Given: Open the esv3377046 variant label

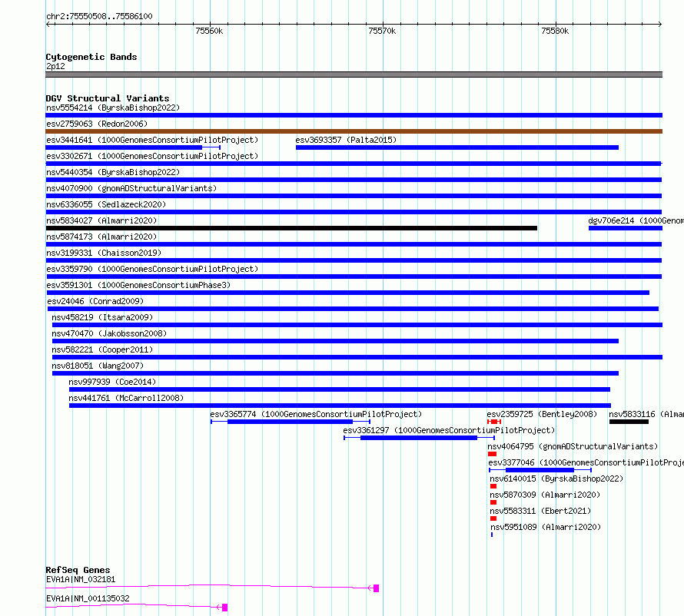Looking at the screenshot, I should 586,462.
